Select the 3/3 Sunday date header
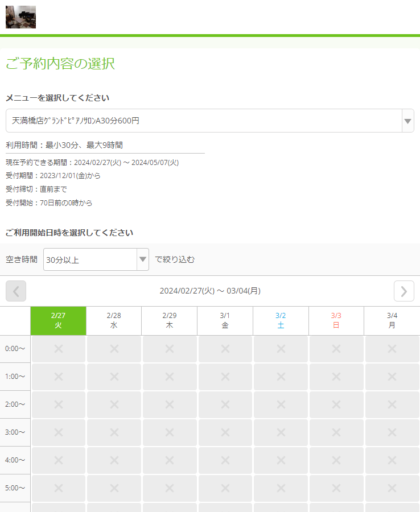The width and height of the screenshot is (420, 512). 336,321
